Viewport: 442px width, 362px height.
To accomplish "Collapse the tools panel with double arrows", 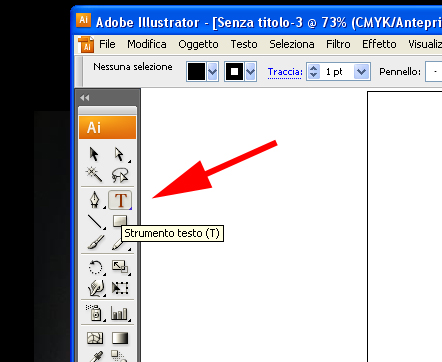I will tap(85, 98).
